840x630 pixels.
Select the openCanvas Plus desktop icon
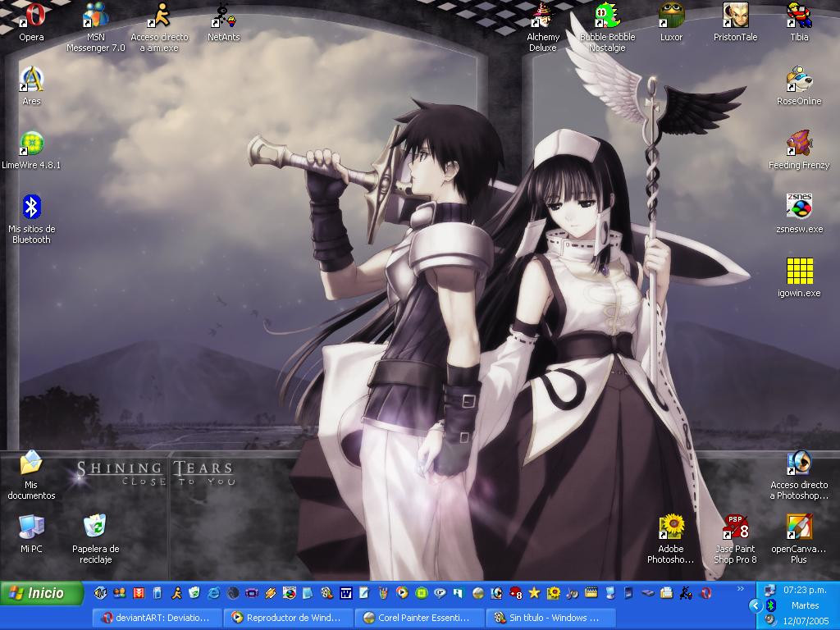799,540
